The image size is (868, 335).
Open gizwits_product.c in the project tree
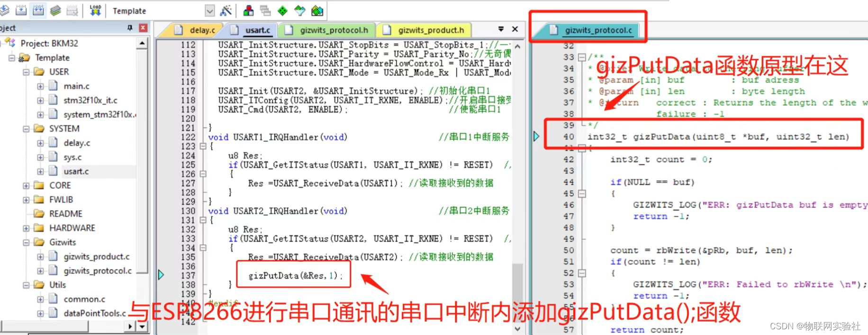click(x=96, y=256)
